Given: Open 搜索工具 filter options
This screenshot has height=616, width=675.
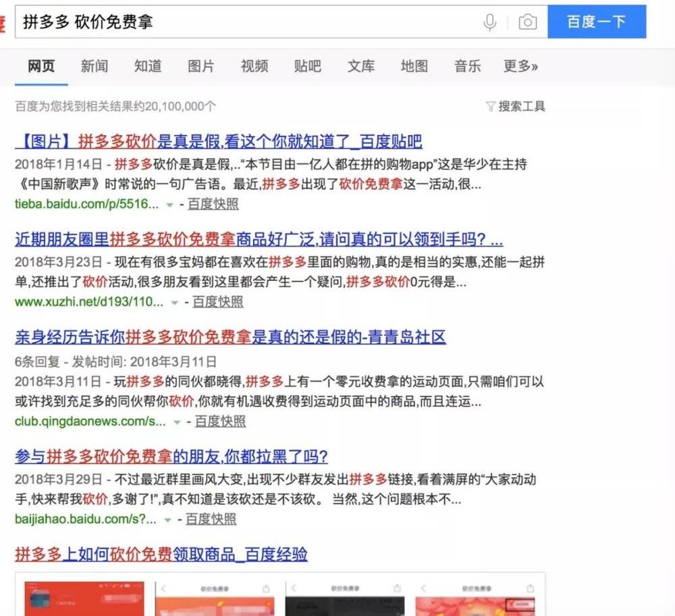Looking at the screenshot, I should (522, 107).
